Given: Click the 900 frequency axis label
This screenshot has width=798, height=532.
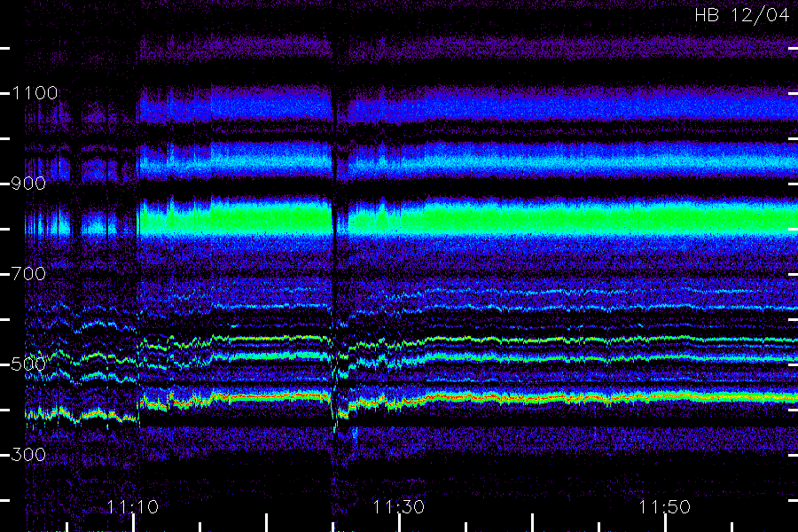Looking at the screenshot, I should point(28,184).
